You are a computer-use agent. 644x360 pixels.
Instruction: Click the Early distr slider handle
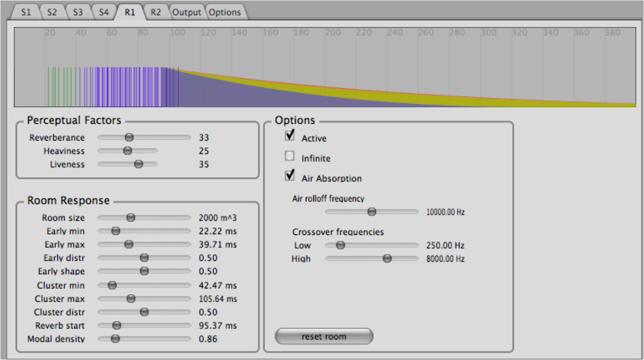click(x=144, y=258)
